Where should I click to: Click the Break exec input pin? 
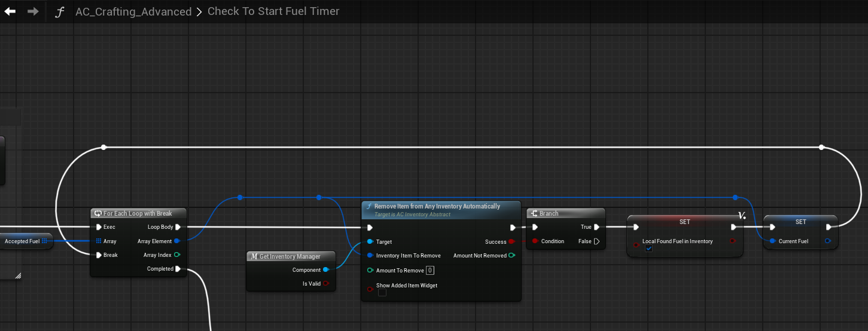[99, 255]
